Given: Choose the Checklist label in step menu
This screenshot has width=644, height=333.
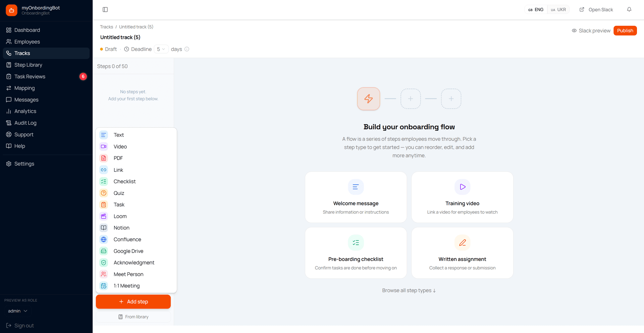Looking at the screenshot, I should (124, 181).
